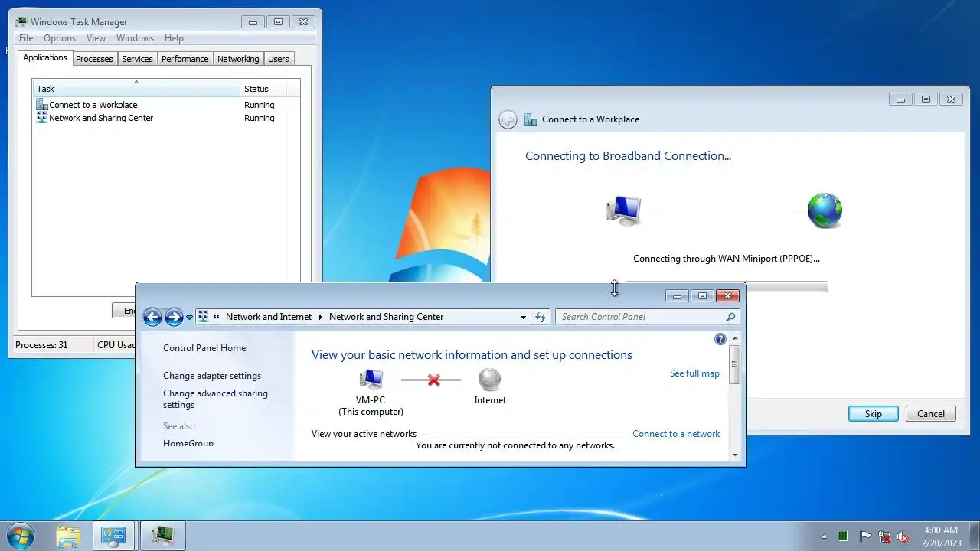Select the Applications tab
Screen dimensions: 980x551
(x=45, y=57)
